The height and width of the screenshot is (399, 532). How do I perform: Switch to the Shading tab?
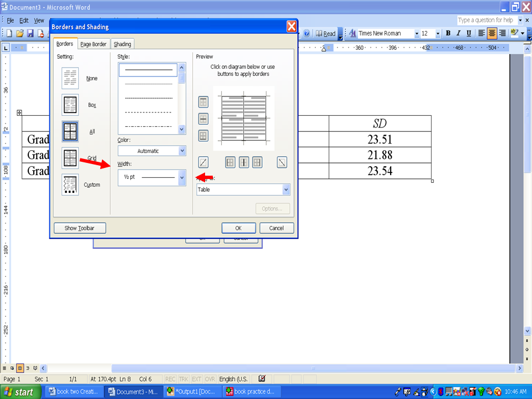122,44
